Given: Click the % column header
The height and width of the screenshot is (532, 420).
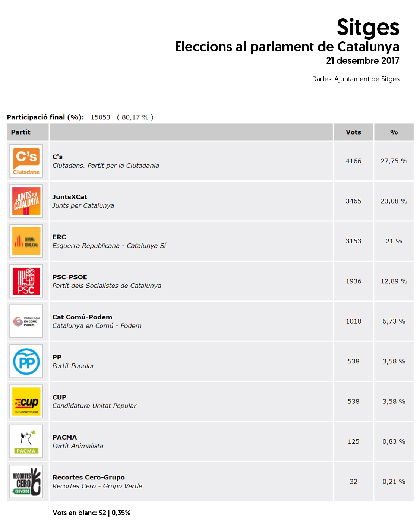Looking at the screenshot, I should point(394,132).
